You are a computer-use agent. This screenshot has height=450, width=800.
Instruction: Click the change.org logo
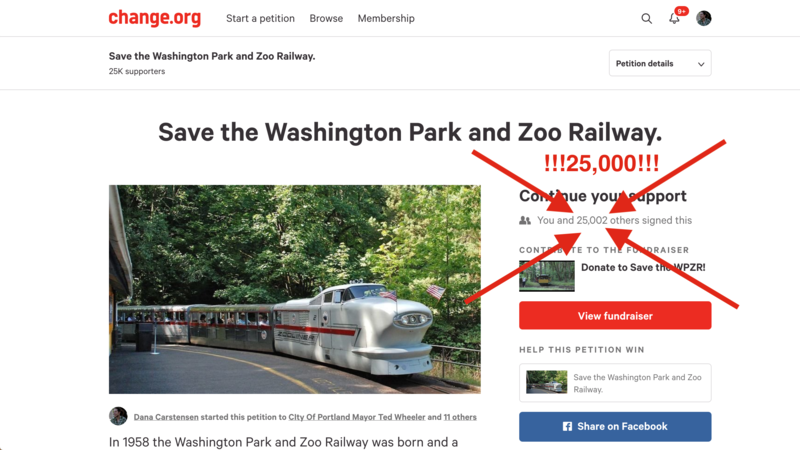point(154,18)
